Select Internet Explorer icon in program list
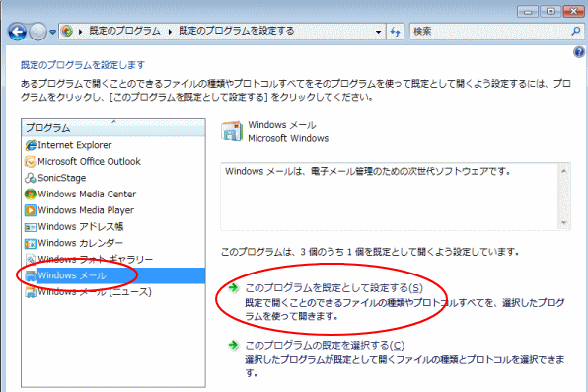The image size is (588, 392). click(x=31, y=145)
